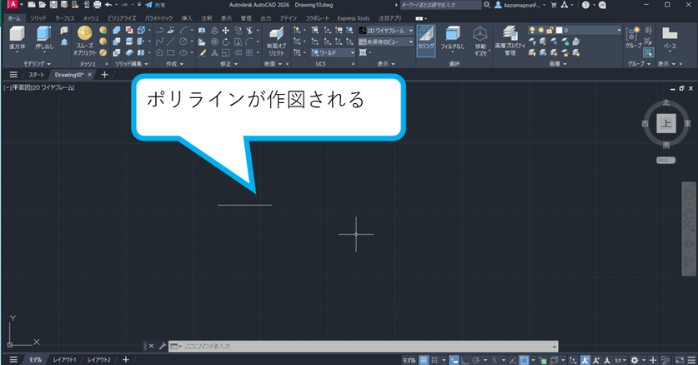The height and width of the screenshot is (365, 698).
Task: Click the WCS button under the ViewCube
Action: coord(666,160)
